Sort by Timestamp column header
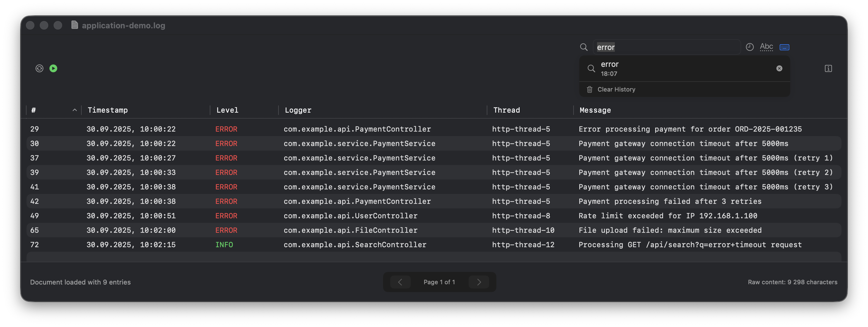 coord(108,110)
